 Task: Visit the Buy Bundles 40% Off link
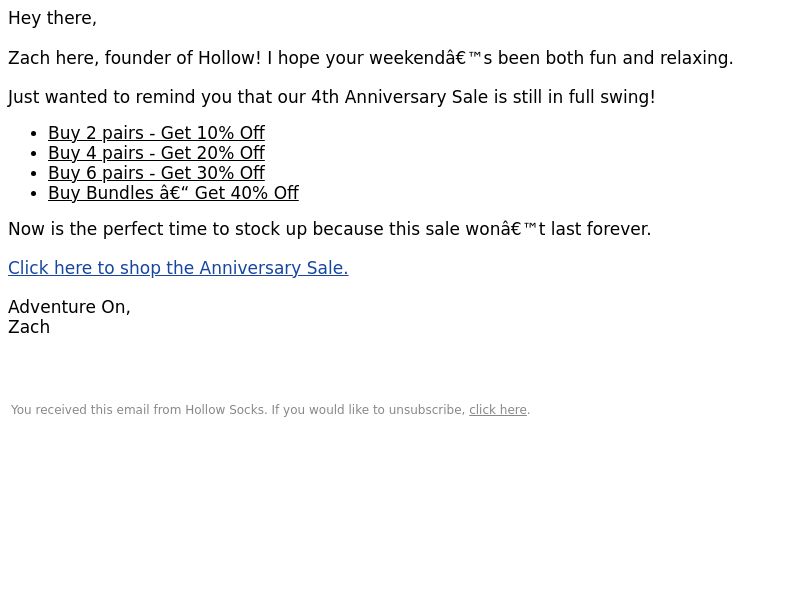pos(173,193)
